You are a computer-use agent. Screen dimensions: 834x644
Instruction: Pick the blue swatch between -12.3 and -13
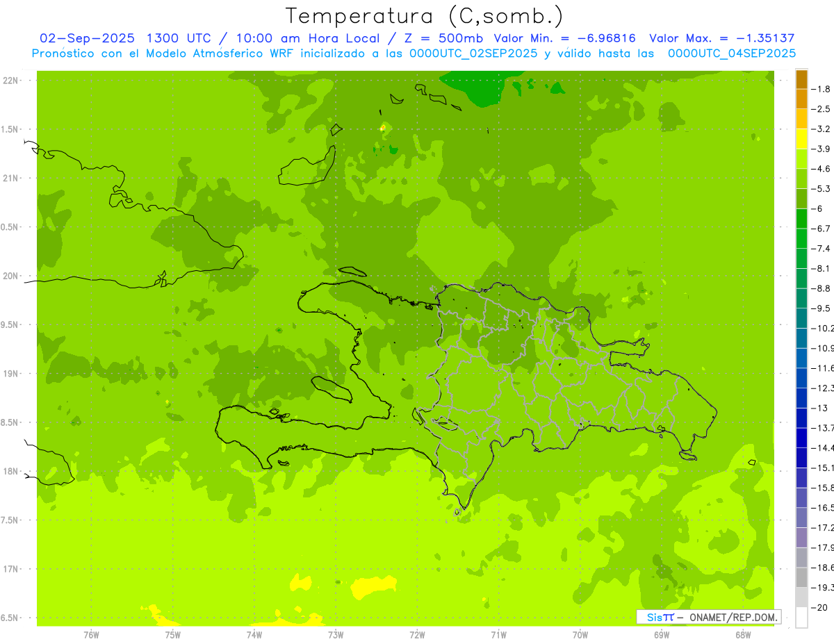(801, 398)
